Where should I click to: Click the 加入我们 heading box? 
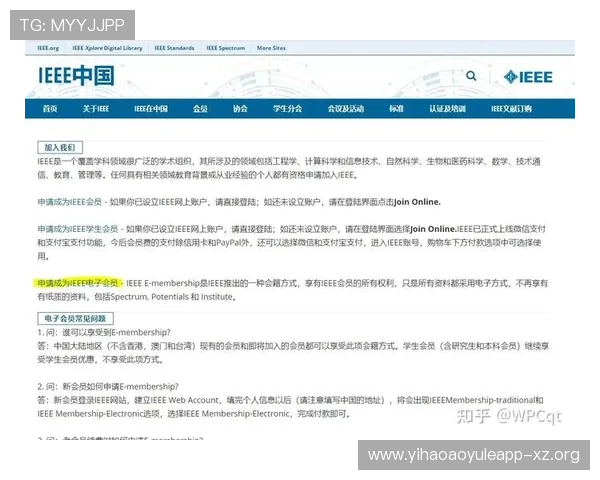pos(60,147)
